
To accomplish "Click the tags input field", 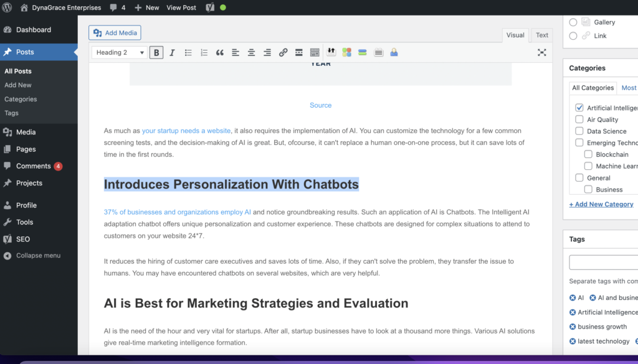I will point(603,262).
